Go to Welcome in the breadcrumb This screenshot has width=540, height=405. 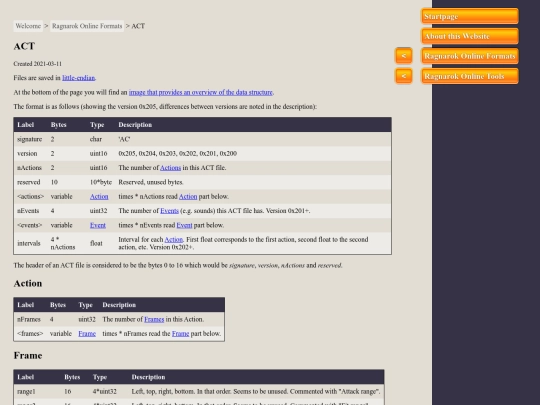tap(28, 26)
